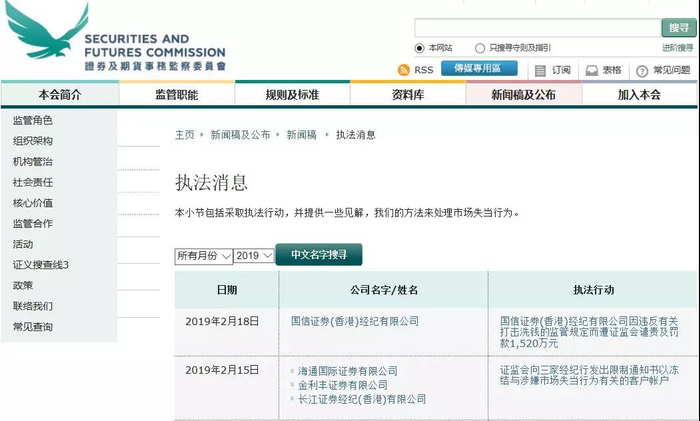
Task: Click the 中文名字搜寻 button
Action: click(319, 254)
